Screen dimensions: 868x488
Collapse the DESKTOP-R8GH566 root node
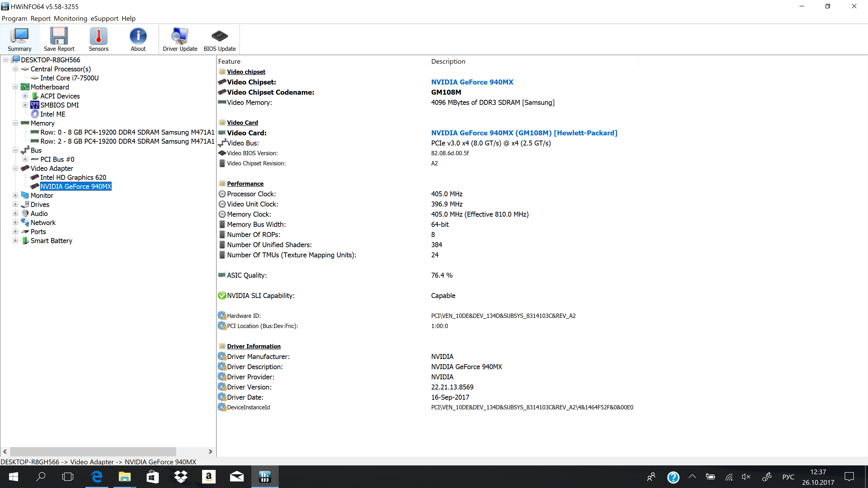click(6, 60)
